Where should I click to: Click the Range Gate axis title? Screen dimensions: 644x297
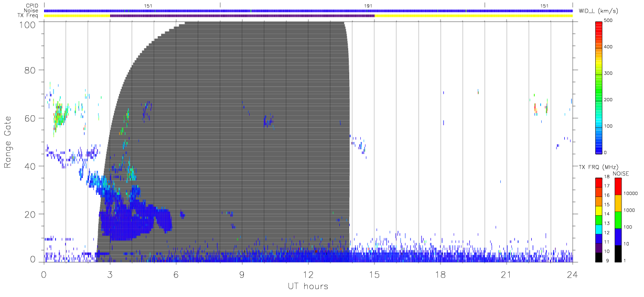pyautogui.click(x=8, y=141)
